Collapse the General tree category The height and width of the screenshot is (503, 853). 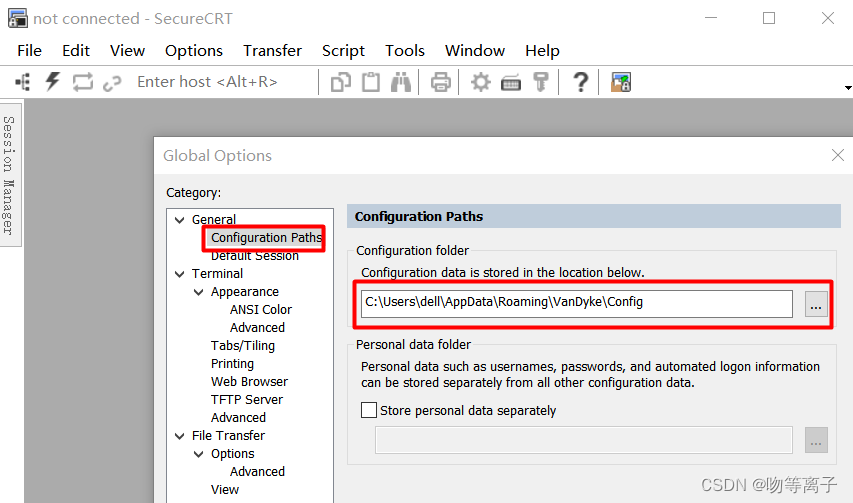click(180, 220)
